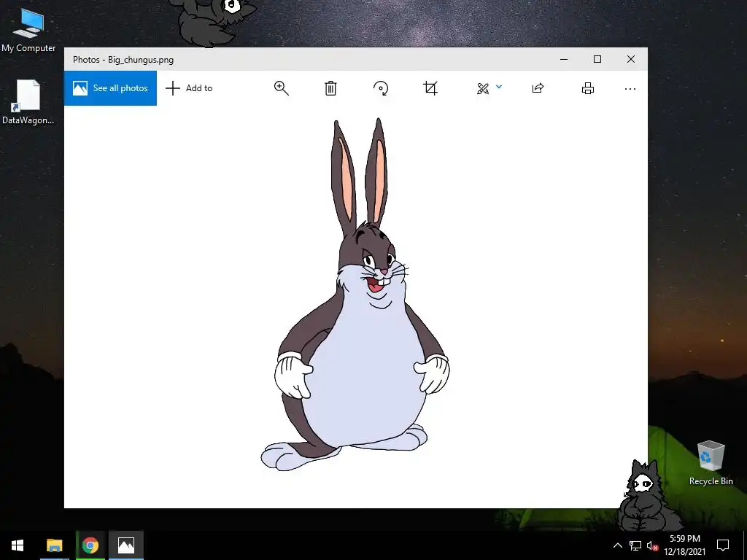Click the Photos app taskbar icon
This screenshot has width=747, height=560.
pyautogui.click(x=126, y=545)
